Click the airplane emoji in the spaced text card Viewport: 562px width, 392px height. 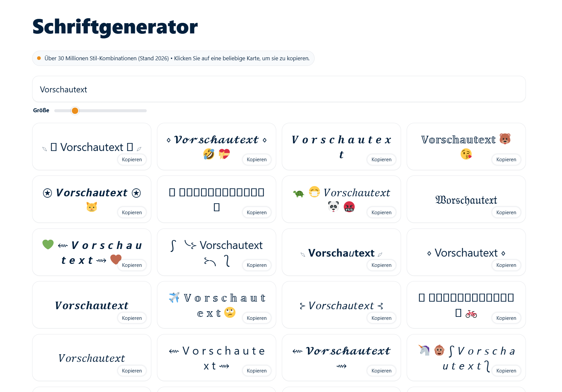point(174,297)
